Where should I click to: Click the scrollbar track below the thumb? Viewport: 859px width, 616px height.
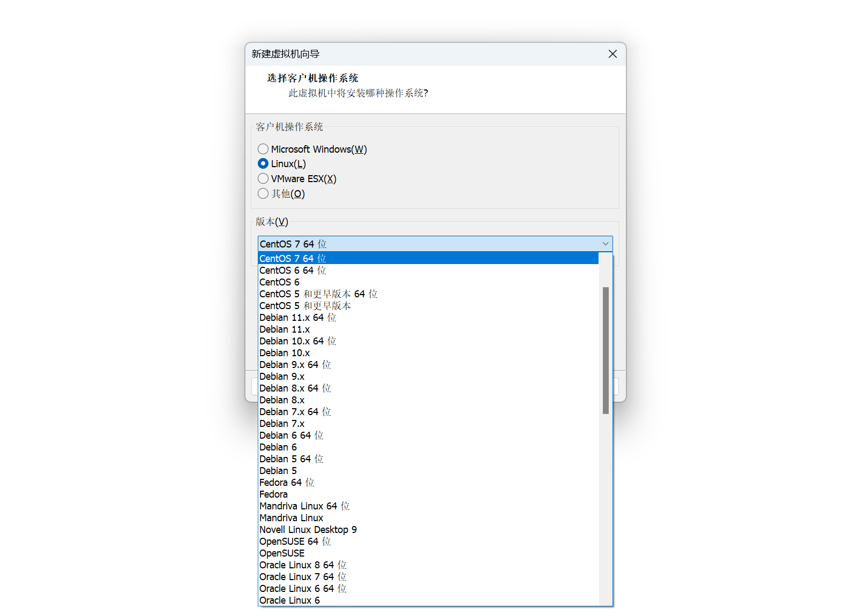[606, 509]
